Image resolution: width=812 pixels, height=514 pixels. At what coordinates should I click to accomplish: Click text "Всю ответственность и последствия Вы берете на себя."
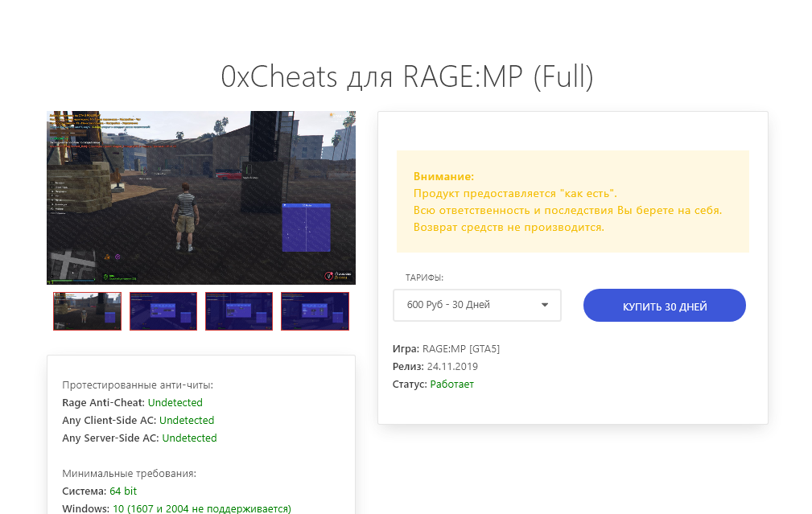point(567,210)
